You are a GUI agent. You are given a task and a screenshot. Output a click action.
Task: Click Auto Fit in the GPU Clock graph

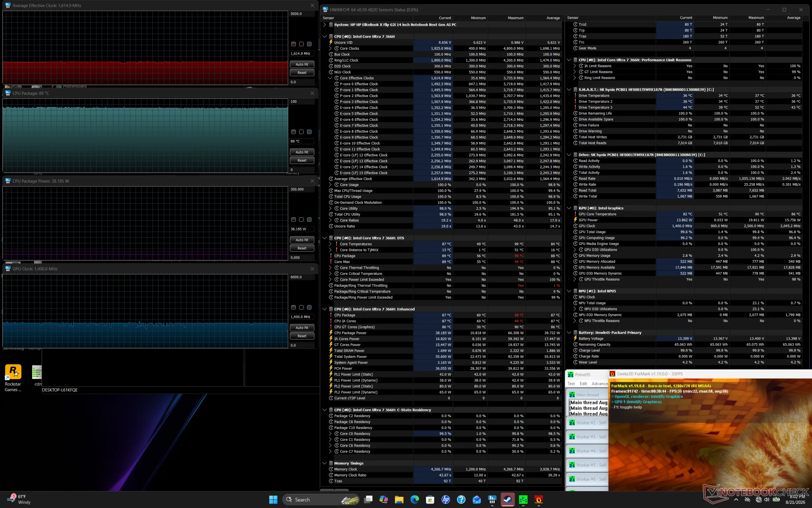click(302, 328)
